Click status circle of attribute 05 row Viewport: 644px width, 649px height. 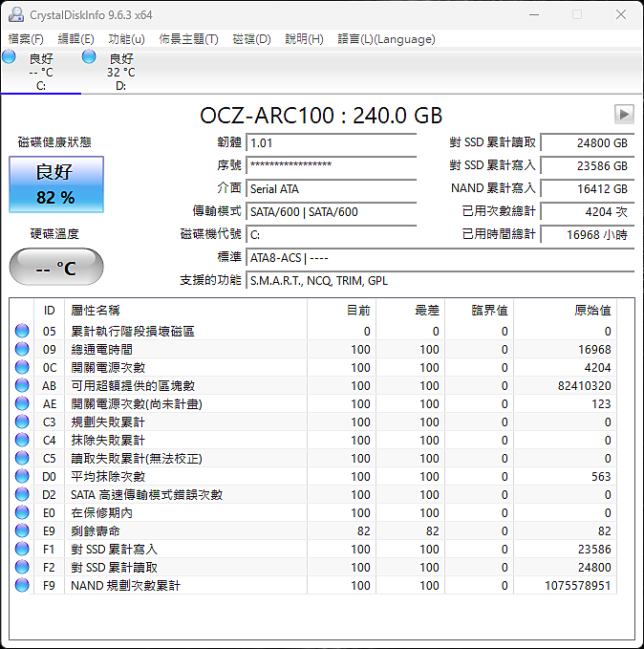point(22,331)
